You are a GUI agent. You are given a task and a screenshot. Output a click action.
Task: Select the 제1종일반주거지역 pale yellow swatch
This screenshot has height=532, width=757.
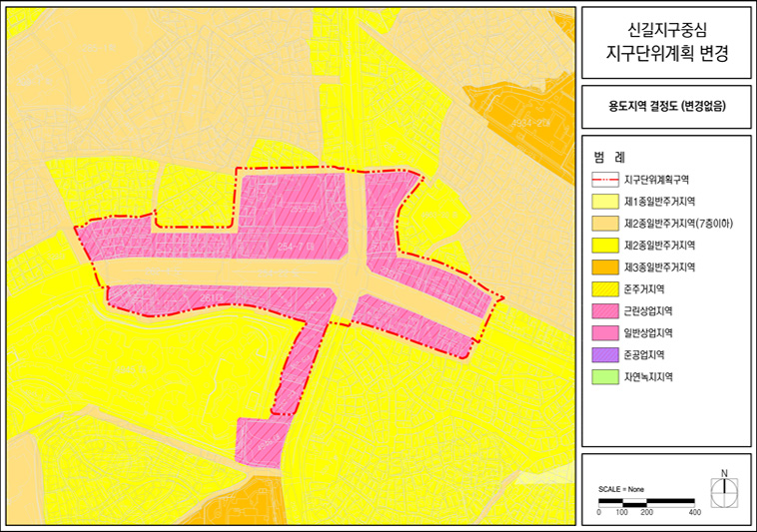point(605,202)
